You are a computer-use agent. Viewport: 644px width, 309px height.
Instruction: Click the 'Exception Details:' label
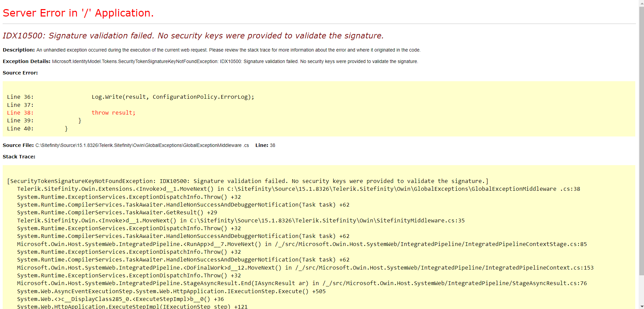(x=27, y=61)
